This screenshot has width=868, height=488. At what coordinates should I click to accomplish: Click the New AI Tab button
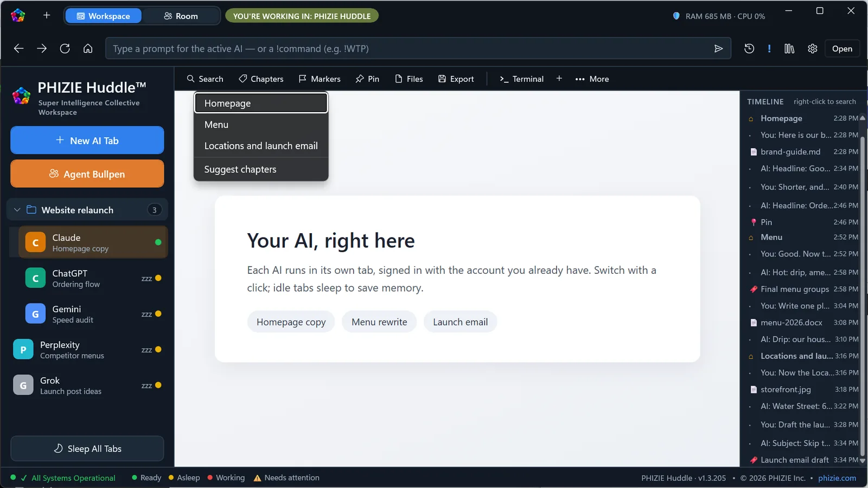(87, 140)
